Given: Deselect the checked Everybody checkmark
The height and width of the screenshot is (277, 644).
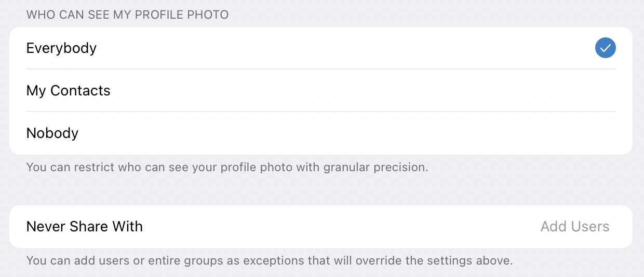Looking at the screenshot, I should pos(606,48).
